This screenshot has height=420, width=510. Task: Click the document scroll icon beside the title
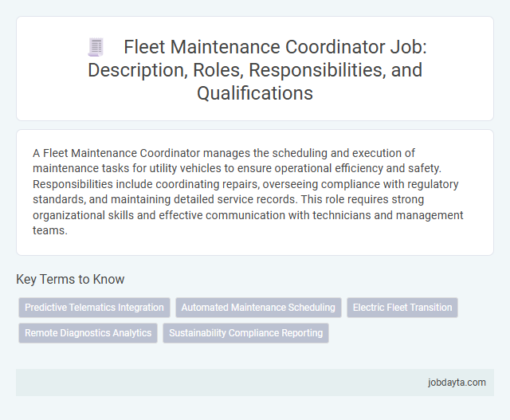point(96,47)
